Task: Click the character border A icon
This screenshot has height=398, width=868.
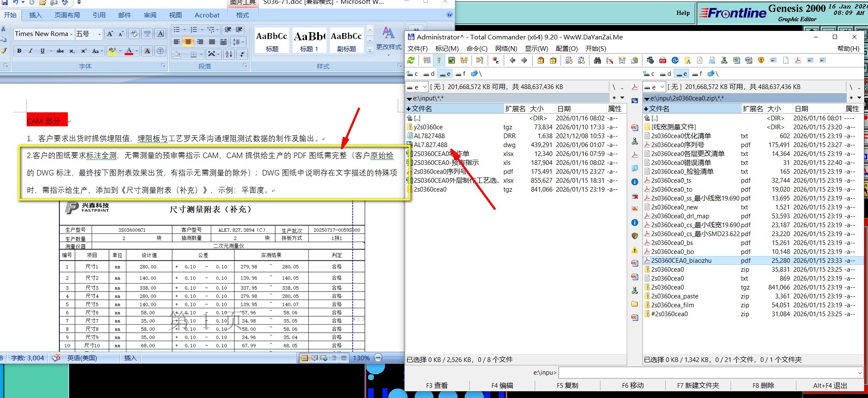Action: coord(160,33)
